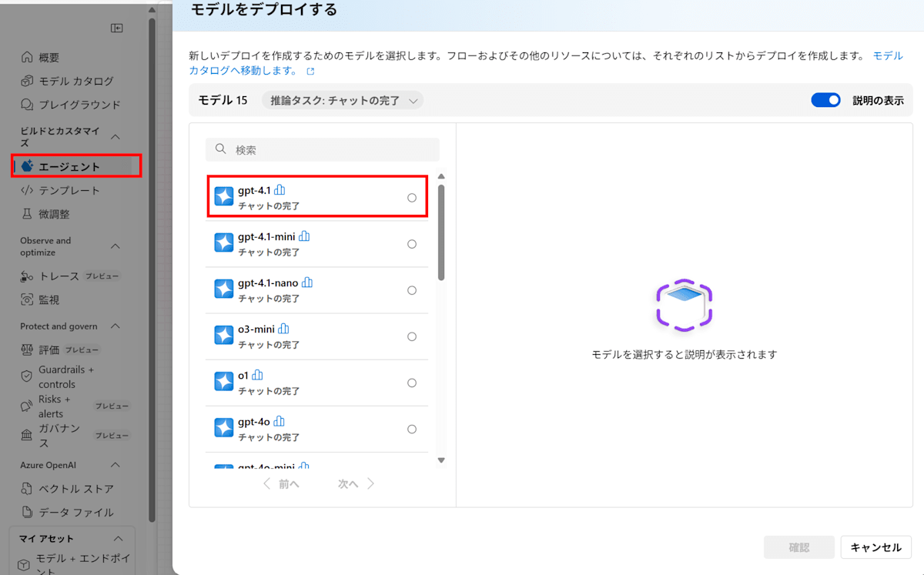Collapse the Protect and govern section
This screenshot has height=575, width=924.
click(x=115, y=326)
